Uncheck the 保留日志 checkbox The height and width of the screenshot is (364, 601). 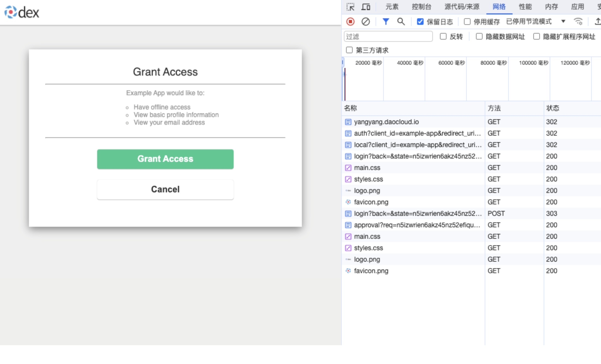[x=420, y=22]
